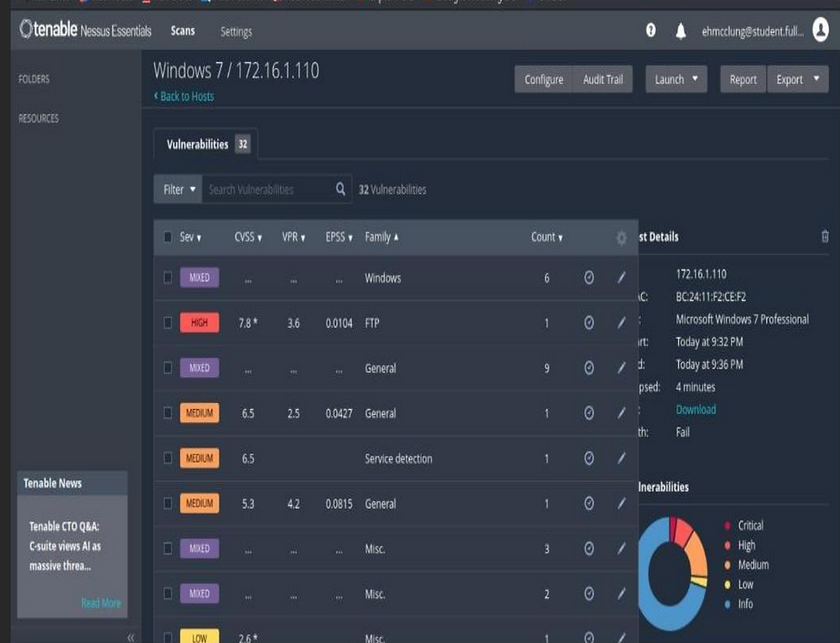Open the FOLDERS sidebar section

[x=33, y=79]
